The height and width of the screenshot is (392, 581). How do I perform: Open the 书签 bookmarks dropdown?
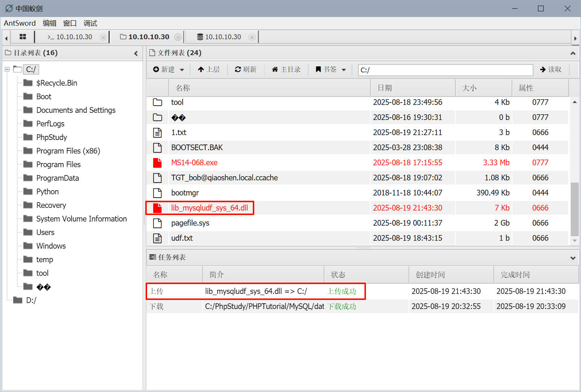pos(331,69)
